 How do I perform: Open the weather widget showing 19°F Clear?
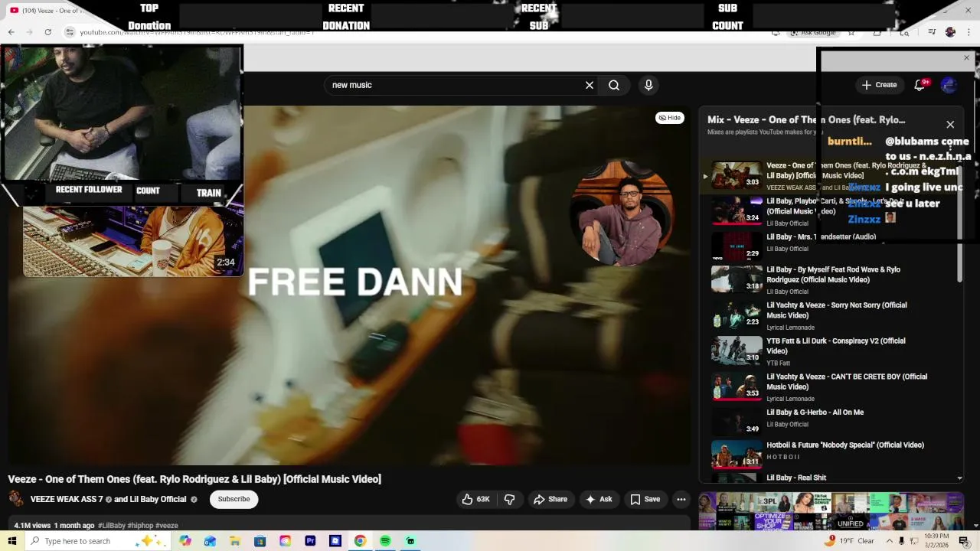tap(850, 541)
